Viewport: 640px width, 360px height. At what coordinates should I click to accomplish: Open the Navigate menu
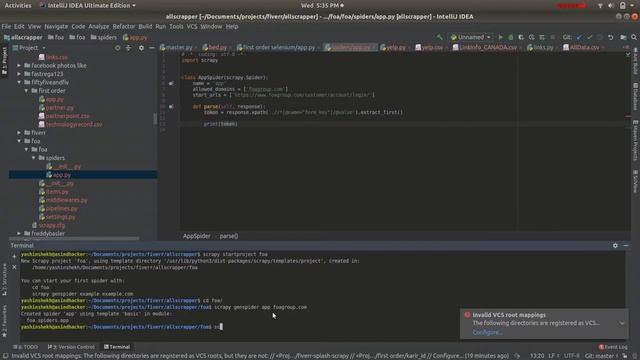click(56, 27)
